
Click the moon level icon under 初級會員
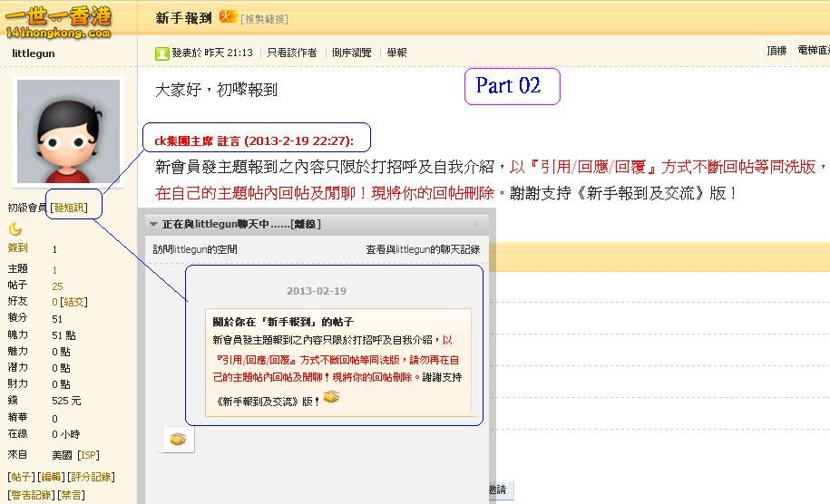[15, 229]
